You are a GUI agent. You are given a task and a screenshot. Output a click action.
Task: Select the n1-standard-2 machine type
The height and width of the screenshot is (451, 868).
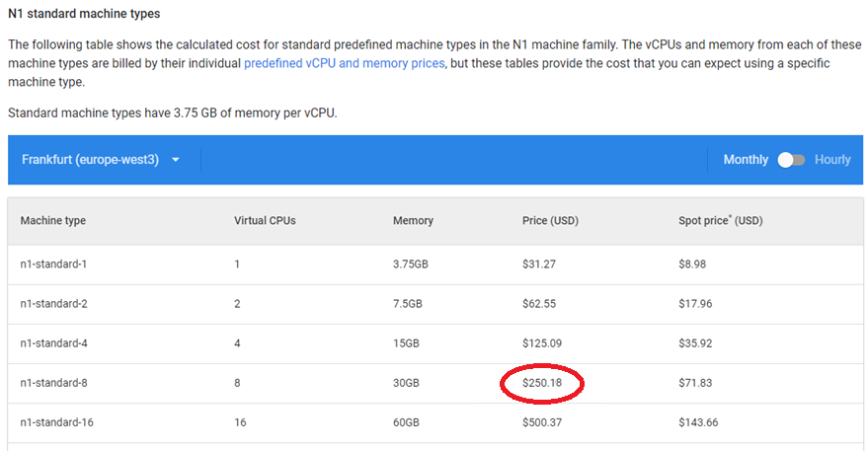pyautogui.click(x=53, y=304)
